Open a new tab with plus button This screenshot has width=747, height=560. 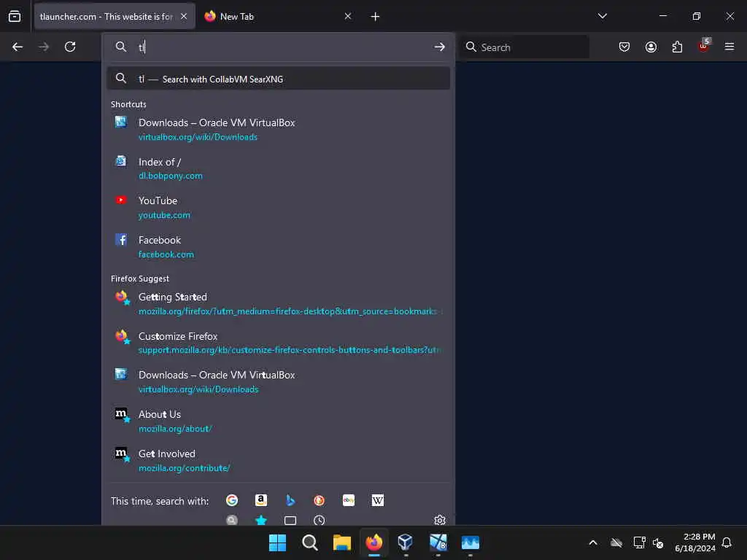click(375, 17)
